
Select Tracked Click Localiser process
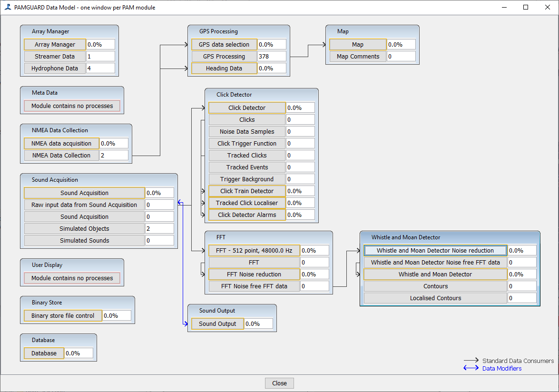coord(247,203)
